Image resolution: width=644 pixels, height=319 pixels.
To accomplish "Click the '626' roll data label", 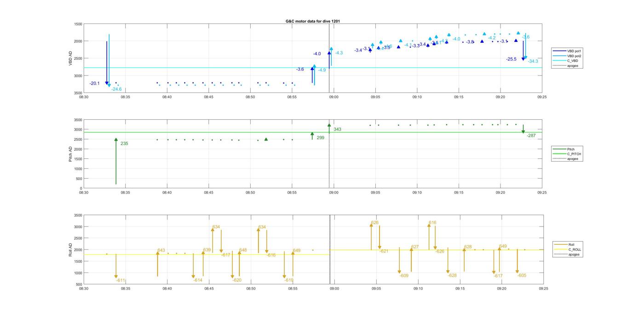I will coord(375,223).
